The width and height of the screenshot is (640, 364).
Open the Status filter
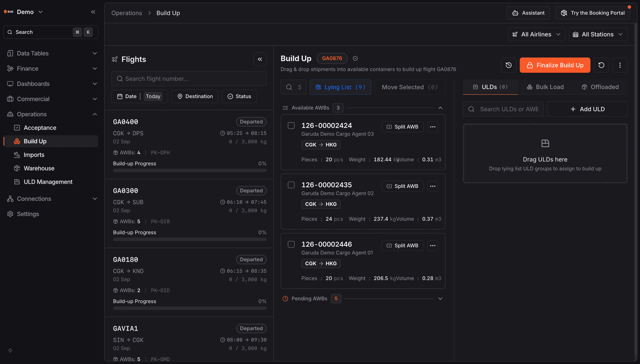point(239,97)
